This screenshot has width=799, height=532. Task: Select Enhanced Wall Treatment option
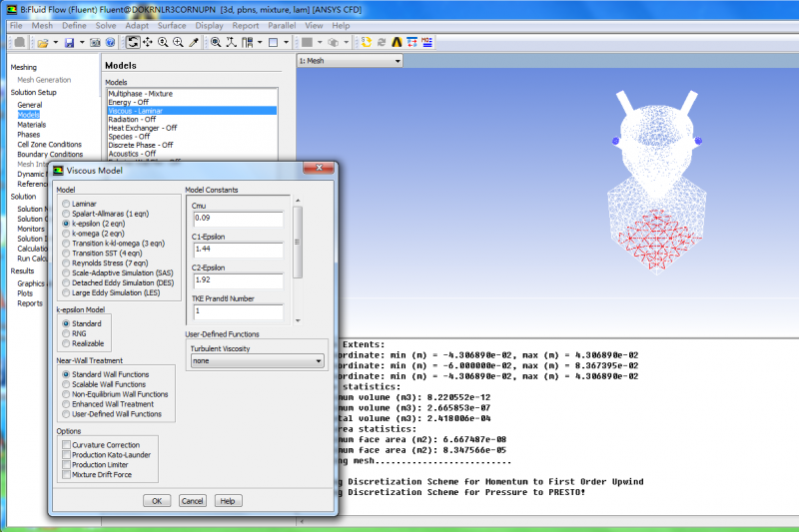[x=66, y=404]
